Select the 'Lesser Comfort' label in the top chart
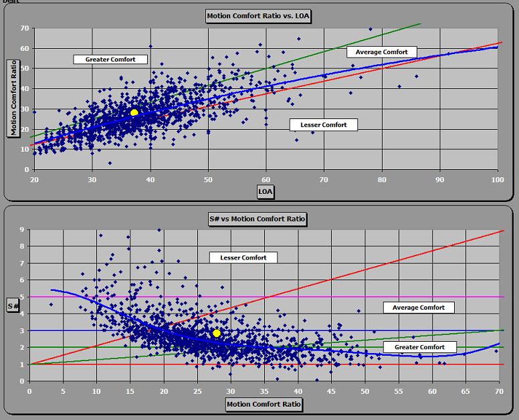 [x=324, y=125]
